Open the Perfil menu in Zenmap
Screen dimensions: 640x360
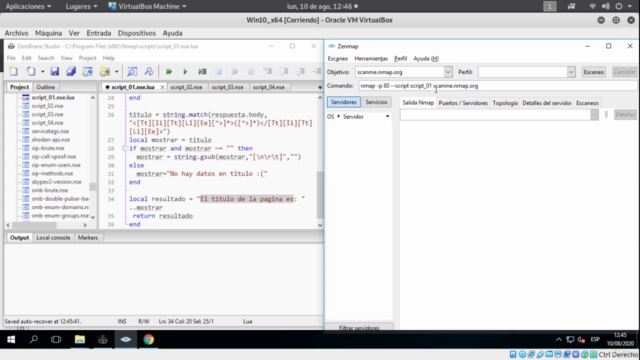400,59
